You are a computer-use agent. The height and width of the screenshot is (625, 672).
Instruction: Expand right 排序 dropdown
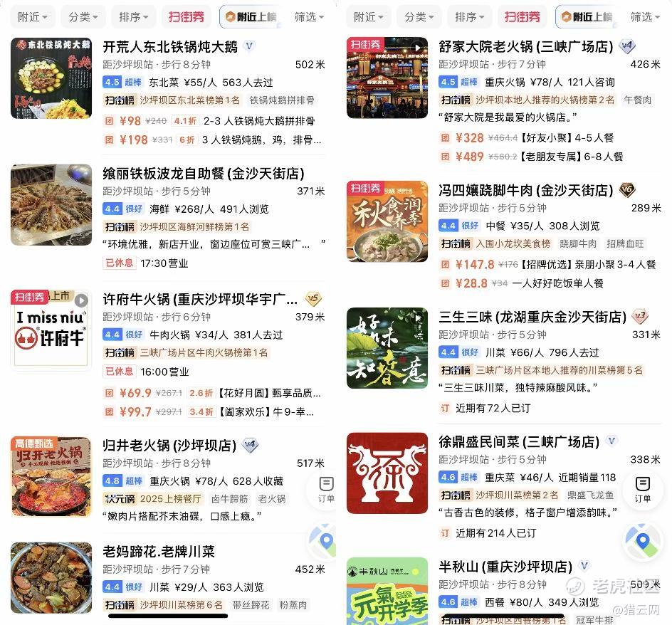tap(470, 16)
